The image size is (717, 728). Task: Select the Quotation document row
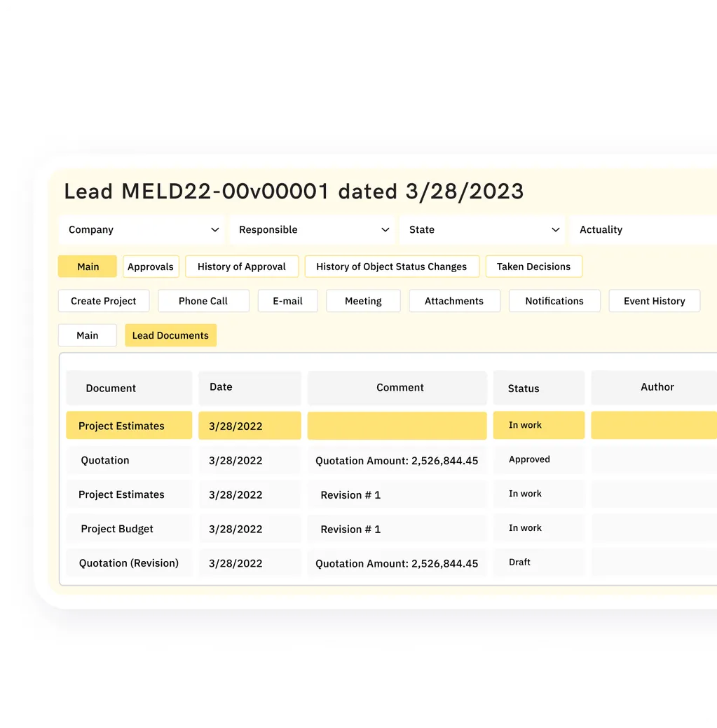[129, 460]
